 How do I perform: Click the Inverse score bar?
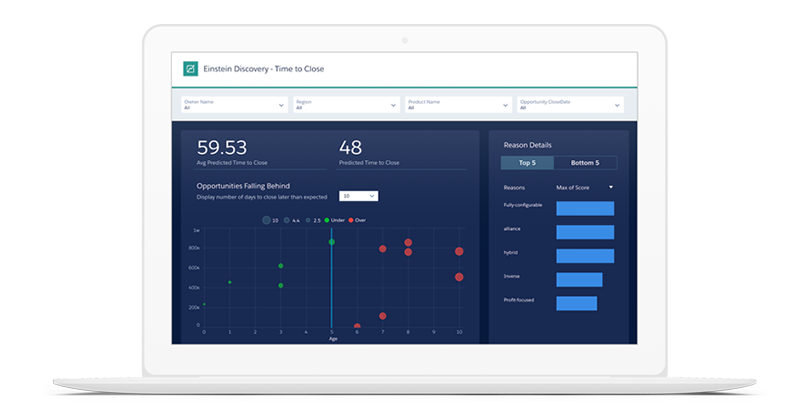coord(579,280)
